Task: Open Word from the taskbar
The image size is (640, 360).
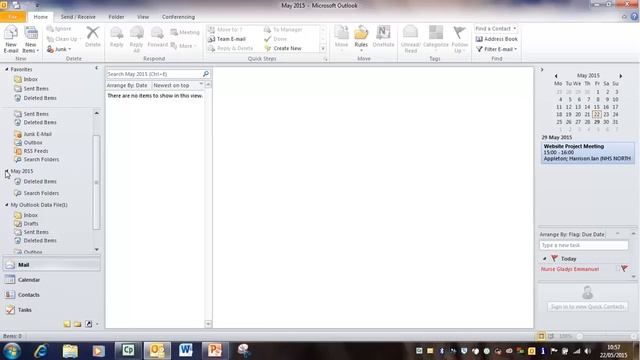Action: click(x=186, y=351)
